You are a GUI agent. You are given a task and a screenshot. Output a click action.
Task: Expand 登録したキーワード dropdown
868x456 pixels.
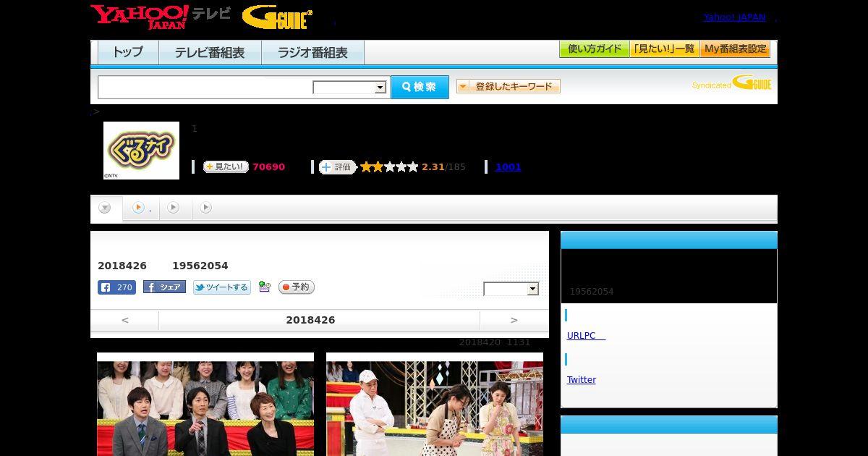(x=509, y=86)
